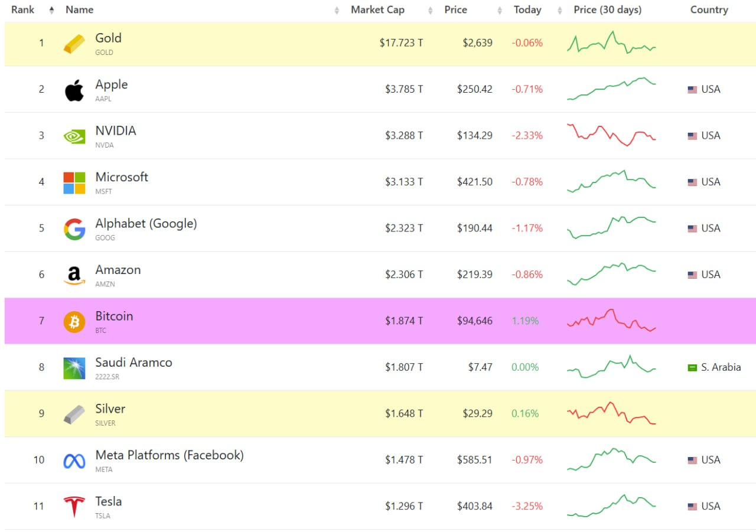Screen dimensions: 756x532
Task: Click Amazon market cap $2.306 T
Action: [404, 275]
